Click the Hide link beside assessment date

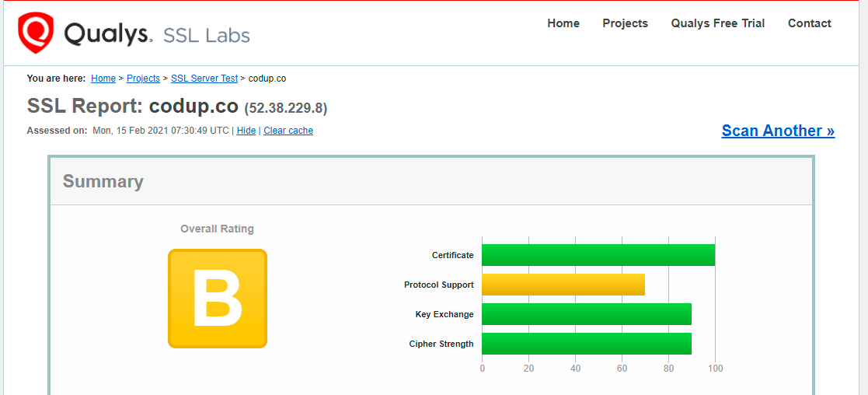pyautogui.click(x=246, y=131)
